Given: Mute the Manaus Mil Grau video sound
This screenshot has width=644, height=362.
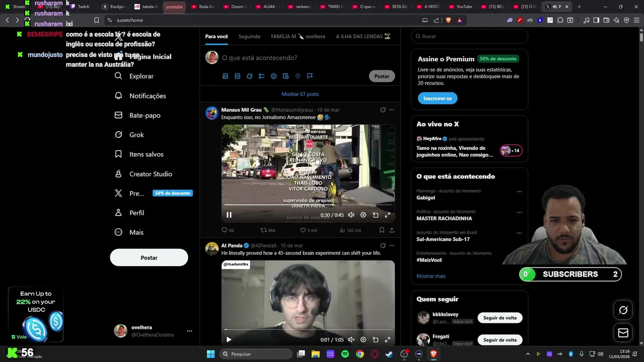Looking at the screenshot, I should (351, 215).
